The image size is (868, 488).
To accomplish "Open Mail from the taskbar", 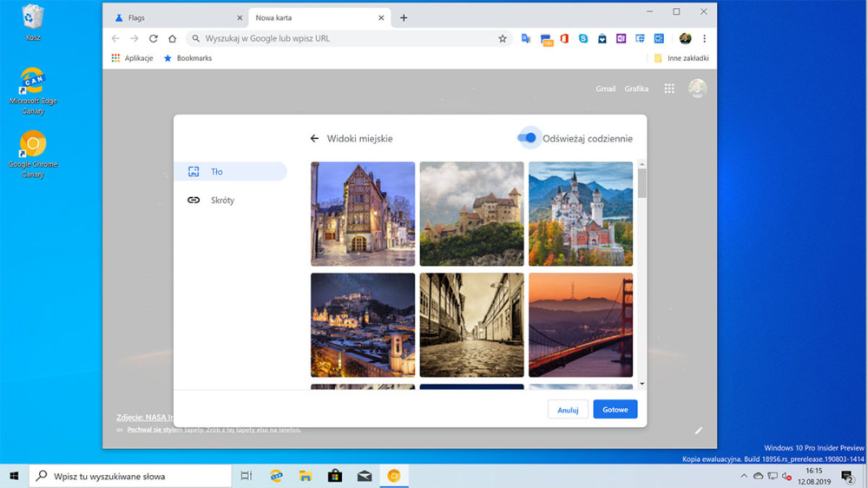I will (365, 476).
